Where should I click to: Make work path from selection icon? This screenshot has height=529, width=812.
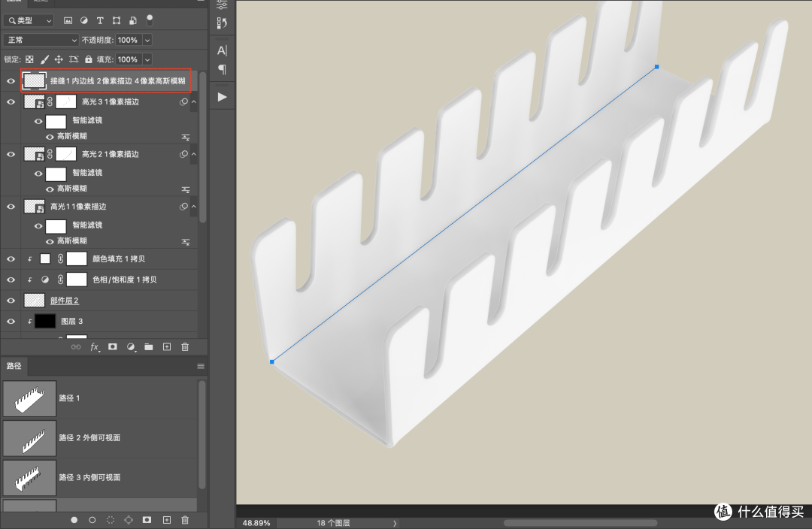129,520
